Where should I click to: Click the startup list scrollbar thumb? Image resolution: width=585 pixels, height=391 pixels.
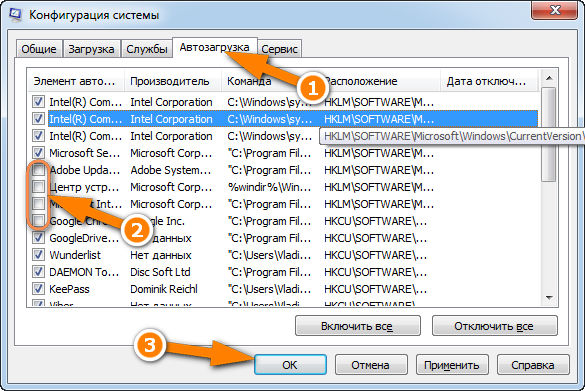549,134
